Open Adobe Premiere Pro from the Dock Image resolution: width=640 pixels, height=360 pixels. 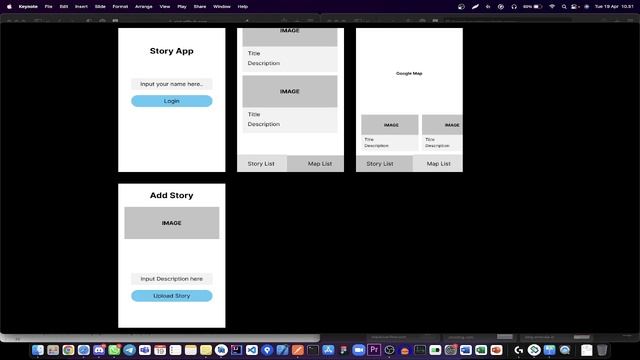pos(374,350)
